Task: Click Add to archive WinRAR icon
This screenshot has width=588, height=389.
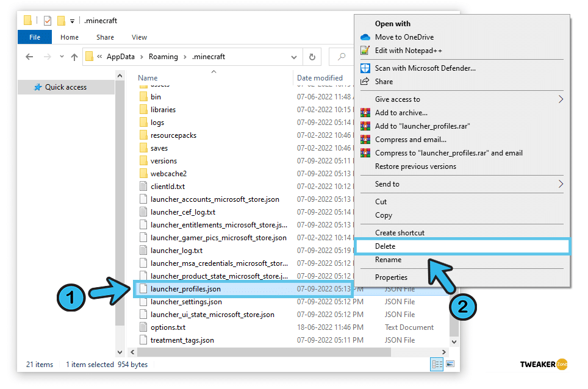Action: [365, 113]
